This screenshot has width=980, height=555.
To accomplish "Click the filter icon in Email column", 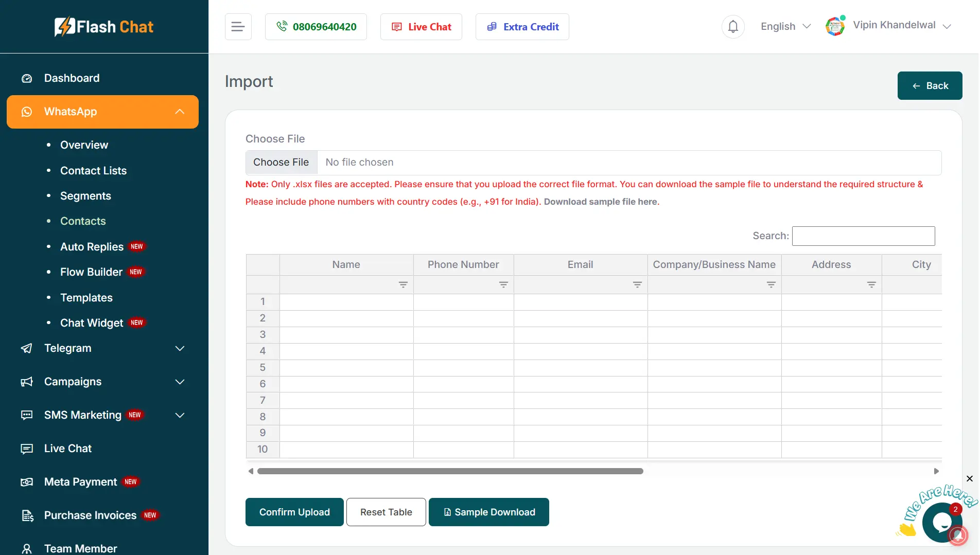I will [637, 284].
